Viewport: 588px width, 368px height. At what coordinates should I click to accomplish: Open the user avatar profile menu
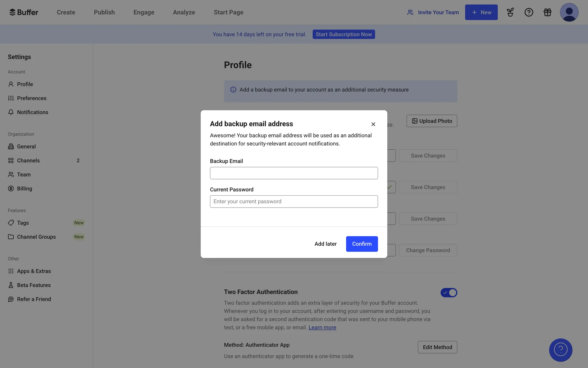569,12
